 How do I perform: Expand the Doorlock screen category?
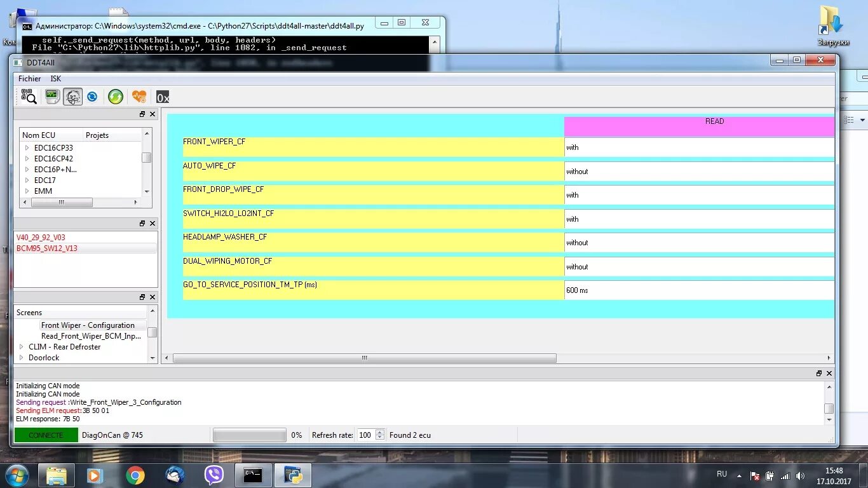pos(22,358)
